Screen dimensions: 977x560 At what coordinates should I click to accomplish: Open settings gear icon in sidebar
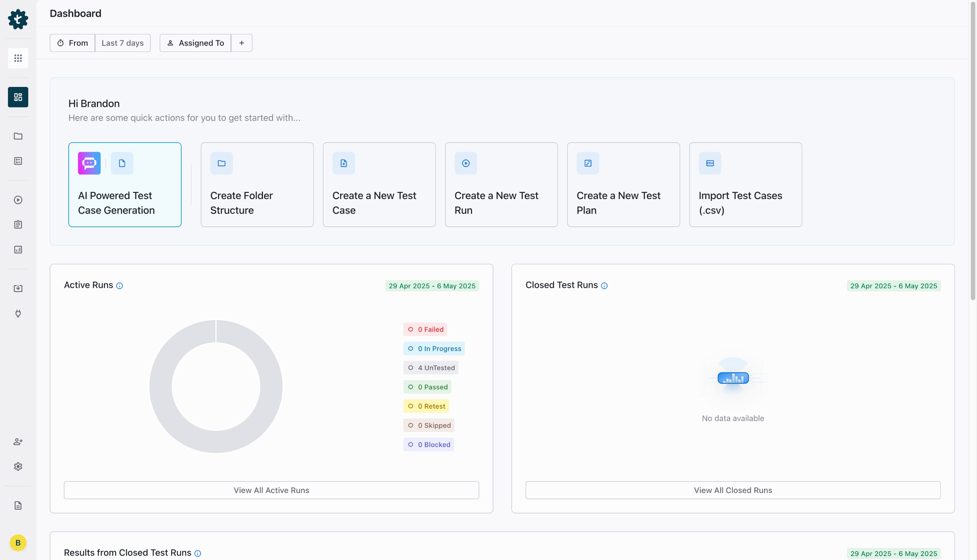point(18,467)
